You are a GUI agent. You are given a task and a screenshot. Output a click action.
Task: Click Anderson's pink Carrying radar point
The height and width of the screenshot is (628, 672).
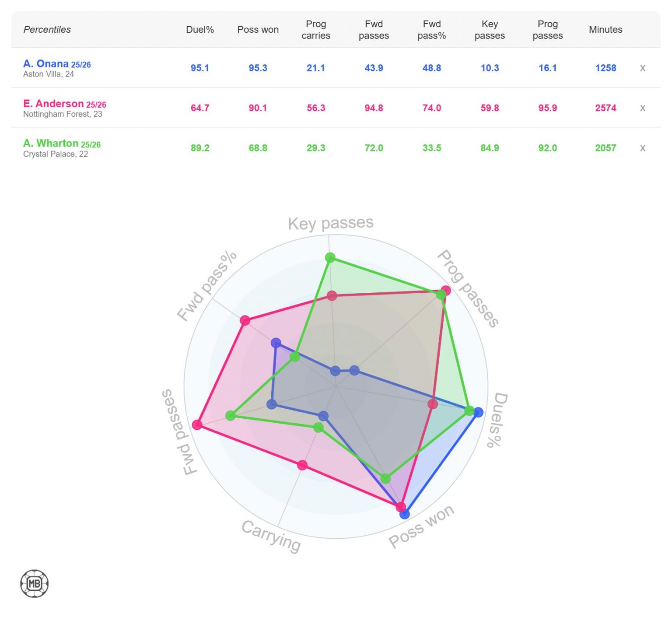302,465
